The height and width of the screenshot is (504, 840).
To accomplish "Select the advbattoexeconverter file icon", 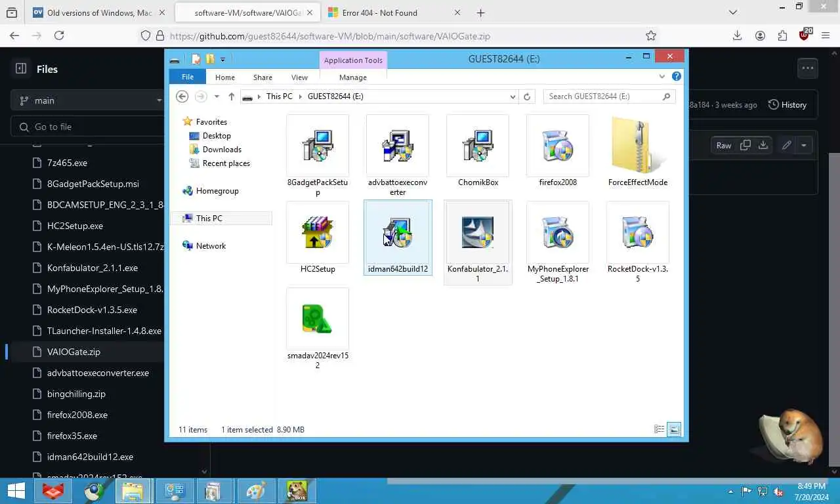I will coord(398,146).
